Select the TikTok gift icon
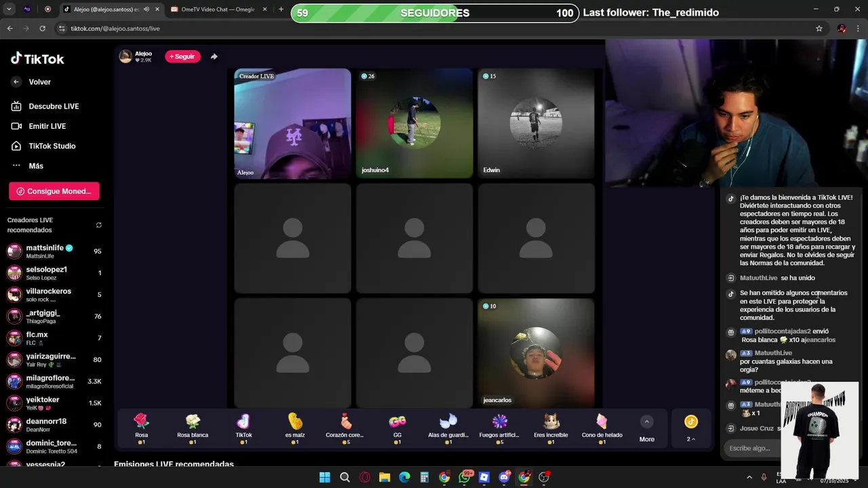The height and width of the screenshot is (488, 868). tap(243, 422)
